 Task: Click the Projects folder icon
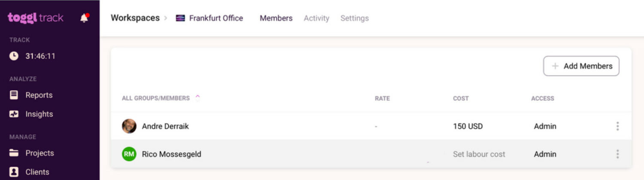(x=14, y=153)
